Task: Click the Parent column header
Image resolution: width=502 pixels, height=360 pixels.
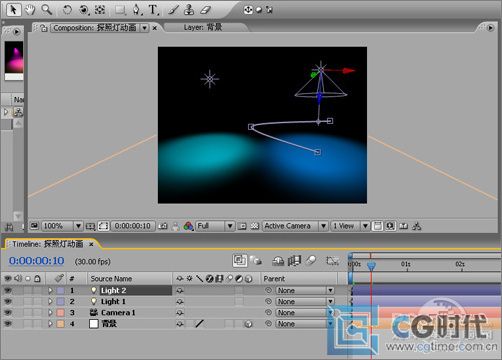Action: coord(274,279)
